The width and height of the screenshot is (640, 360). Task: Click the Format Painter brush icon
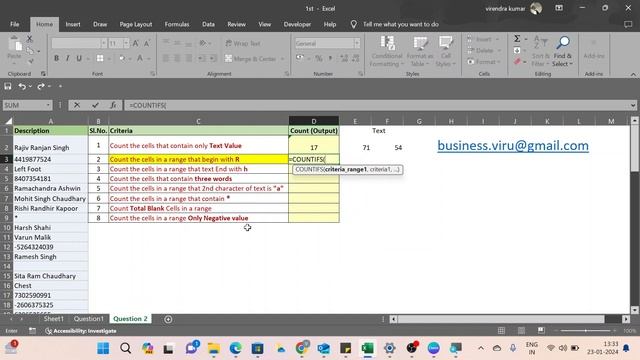[x=30, y=61]
